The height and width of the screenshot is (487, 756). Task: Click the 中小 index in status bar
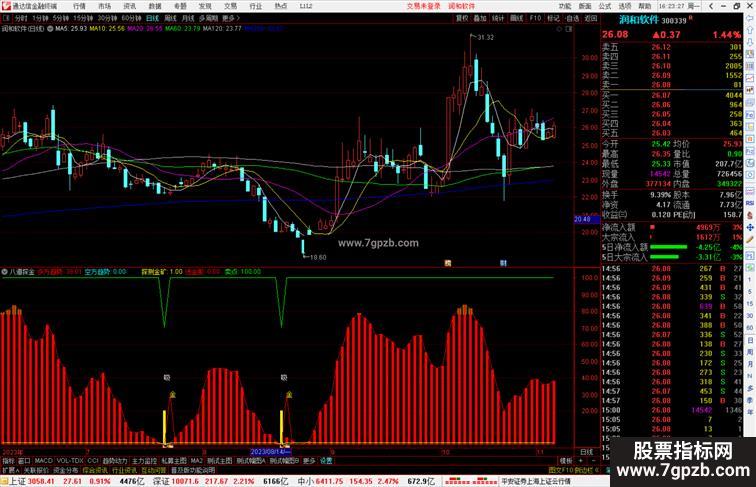[306, 481]
